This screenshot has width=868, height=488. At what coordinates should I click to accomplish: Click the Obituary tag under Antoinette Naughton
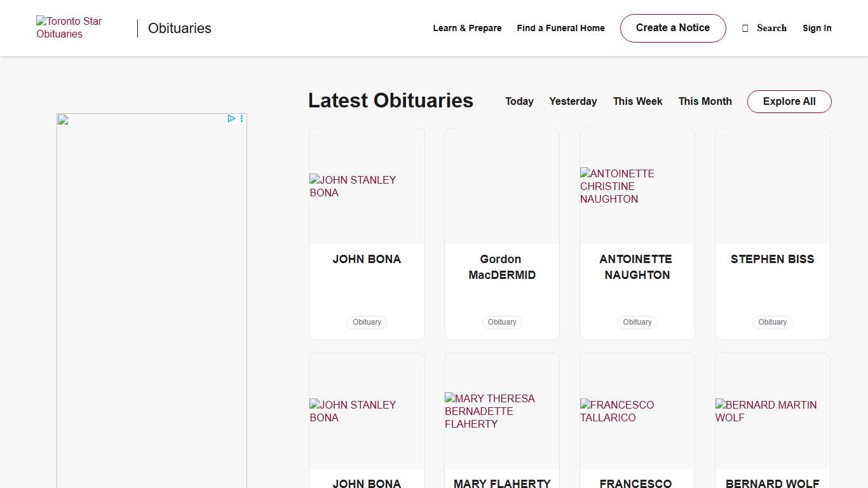637,322
